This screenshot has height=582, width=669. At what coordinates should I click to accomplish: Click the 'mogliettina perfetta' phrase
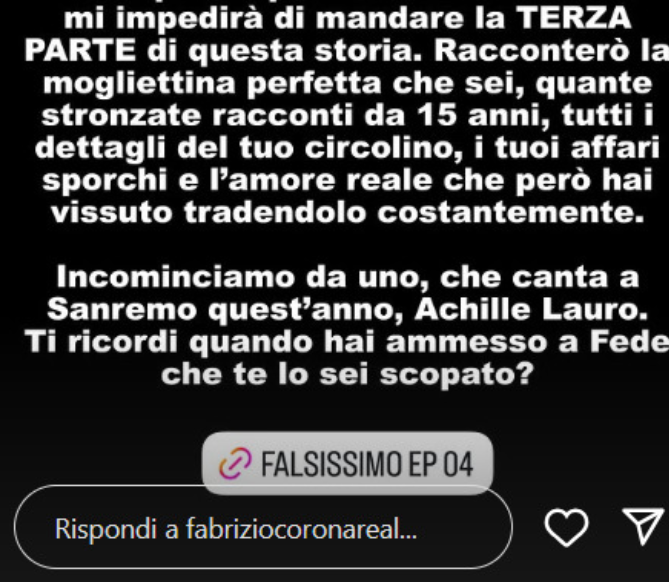click(x=212, y=84)
